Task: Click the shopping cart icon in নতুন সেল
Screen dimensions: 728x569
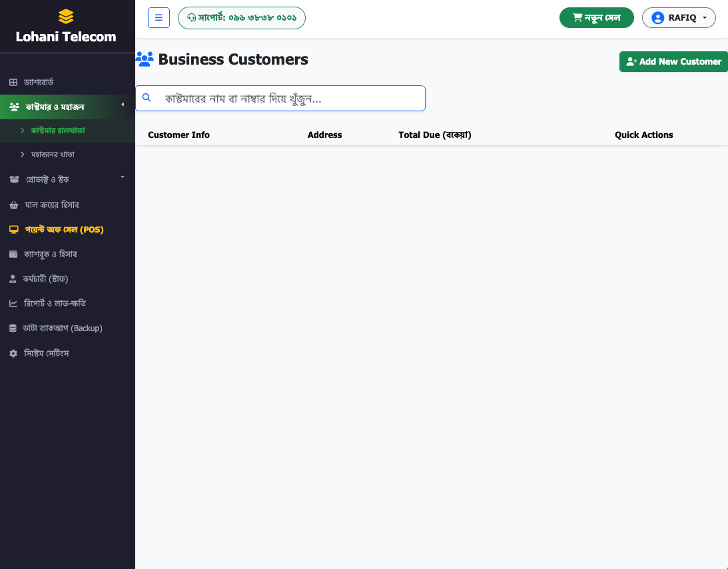Action: click(577, 17)
